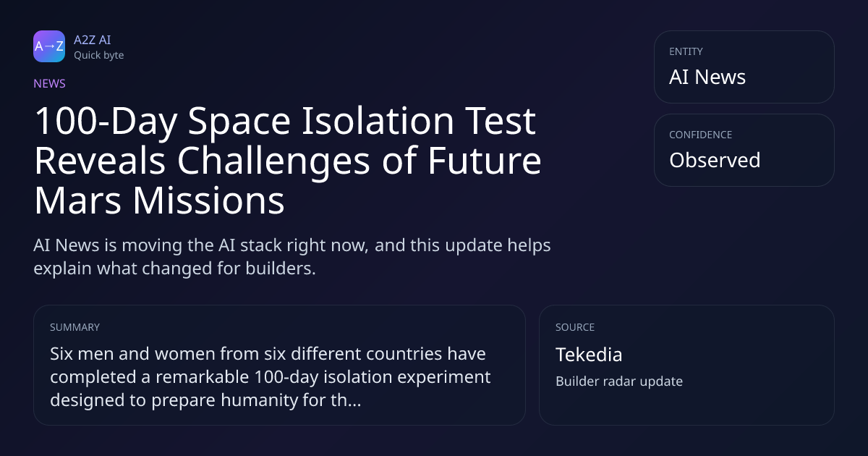
Task: Select the AI News entity value
Action: [x=707, y=77]
